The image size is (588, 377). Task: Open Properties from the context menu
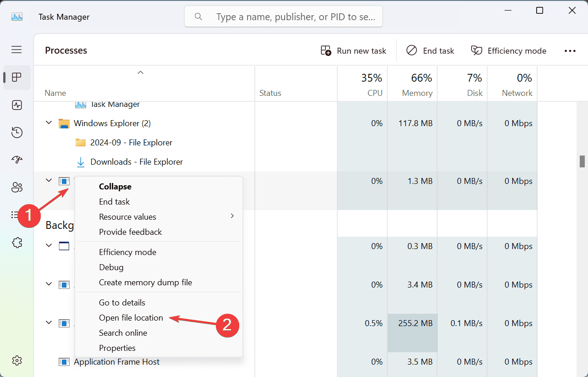click(159, 348)
